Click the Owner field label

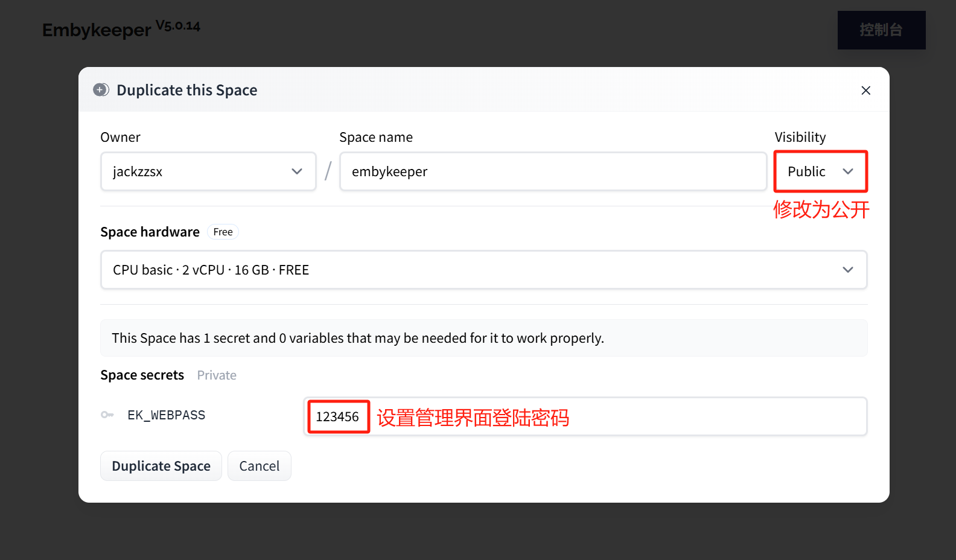[120, 137]
